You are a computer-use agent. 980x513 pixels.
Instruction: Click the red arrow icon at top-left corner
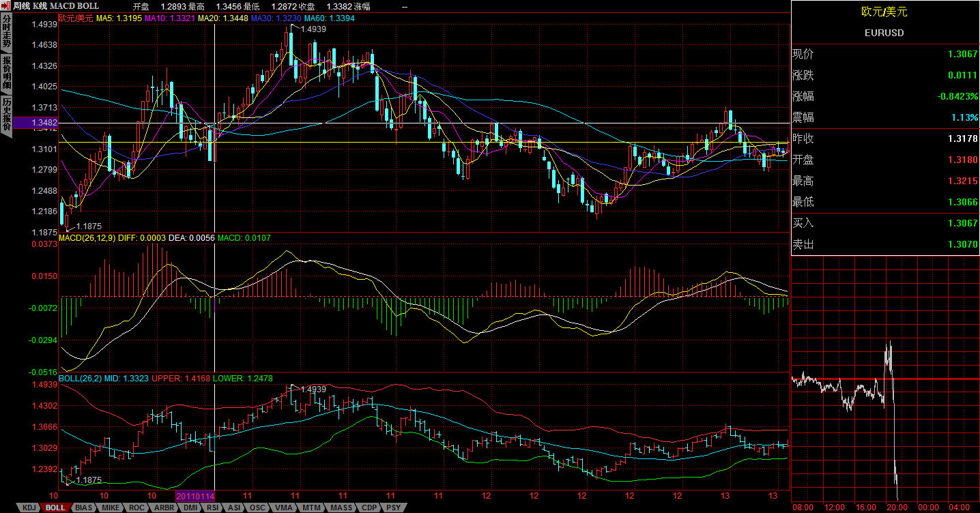coord(6,5)
